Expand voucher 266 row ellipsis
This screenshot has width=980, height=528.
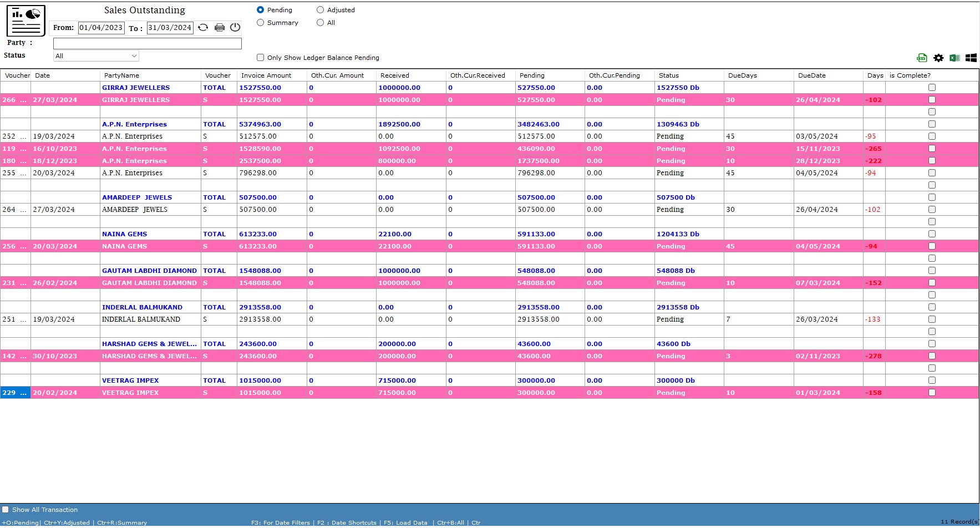click(23, 100)
